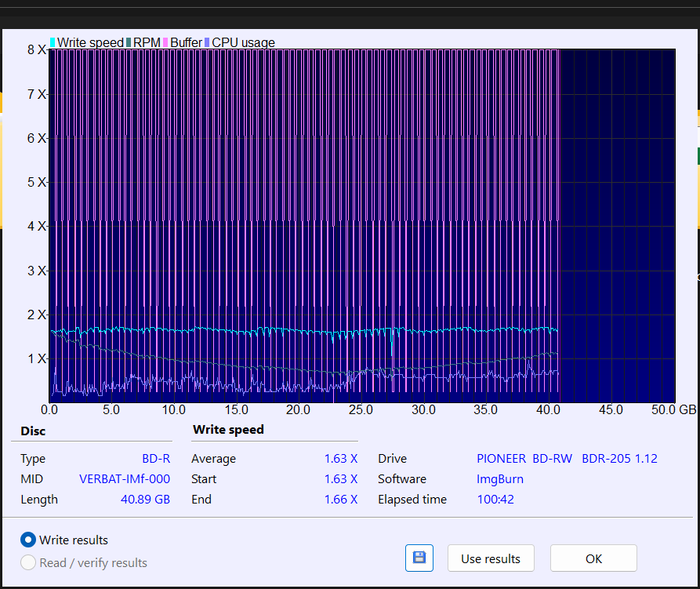Click the ImgBurn software value
Image resolution: width=700 pixels, height=589 pixels.
pyautogui.click(x=500, y=479)
